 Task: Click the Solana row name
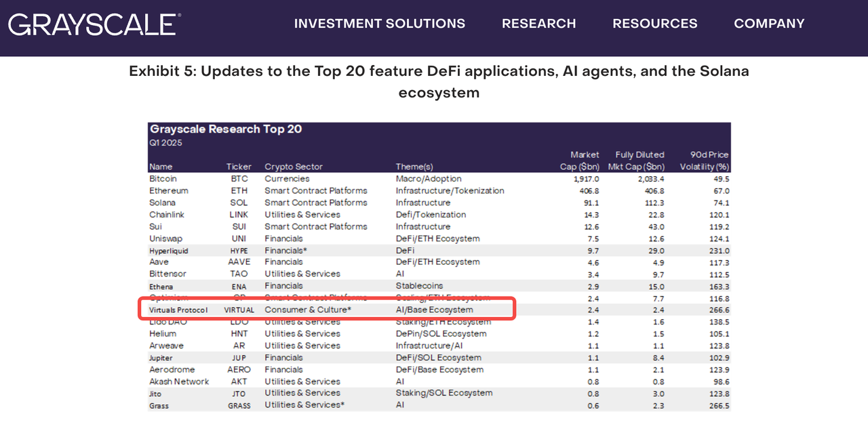click(162, 203)
